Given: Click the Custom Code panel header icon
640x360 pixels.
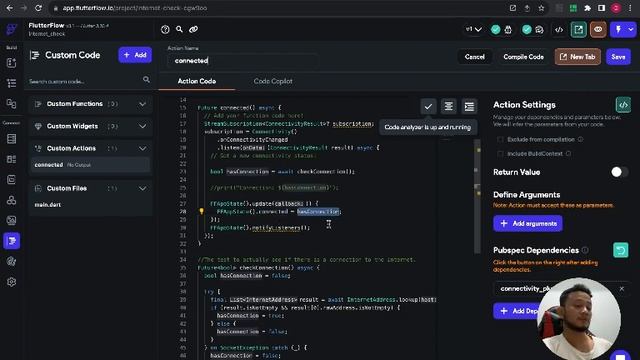Looking at the screenshot, I should point(35,55).
